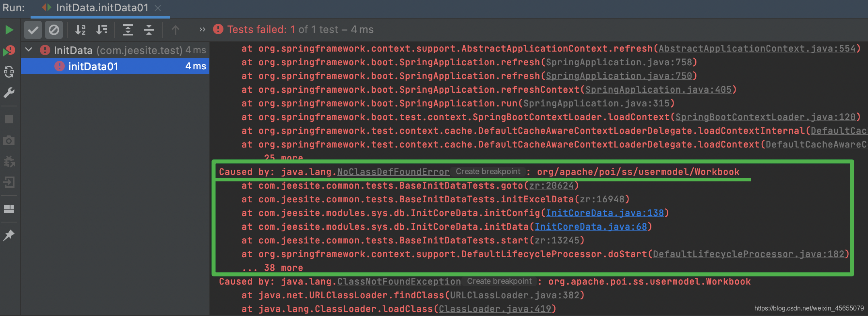The height and width of the screenshot is (316, 868).
Task: Open SpringApplication.java:405 link
Action: pos(658,90)
